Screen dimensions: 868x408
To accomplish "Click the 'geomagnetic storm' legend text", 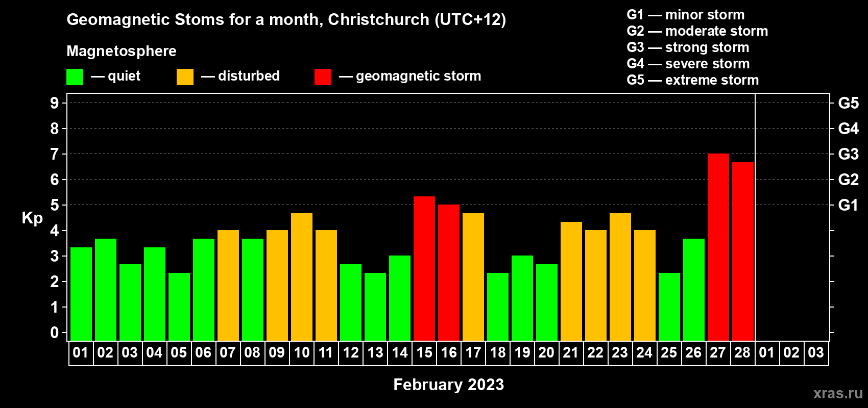I will tap(419, 76).
